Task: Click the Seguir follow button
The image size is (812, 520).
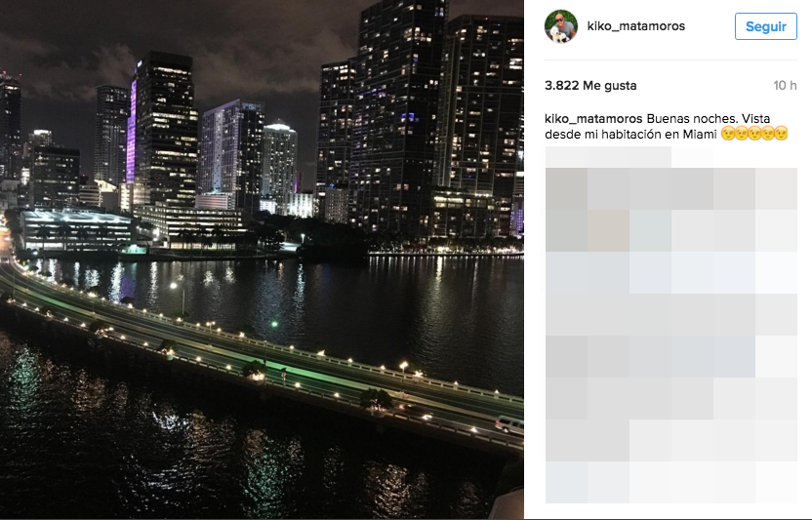Action: (765, 26)
